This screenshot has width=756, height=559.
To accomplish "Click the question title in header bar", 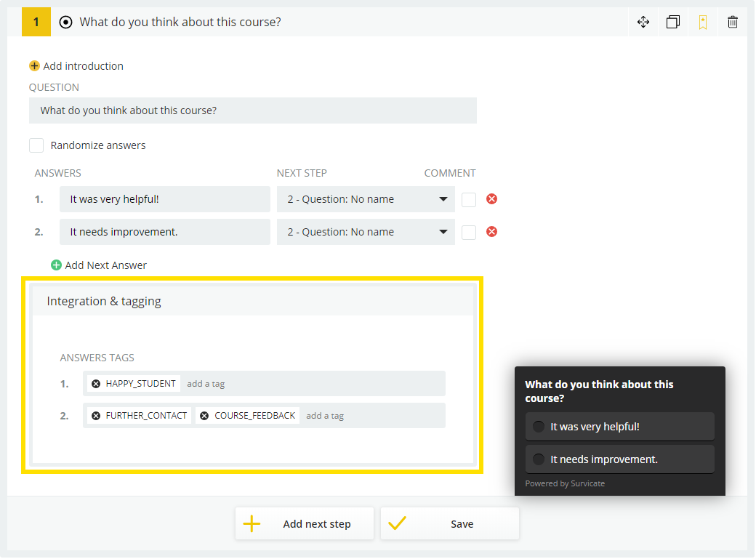I will pyautogui.click(x=180, y=23).
